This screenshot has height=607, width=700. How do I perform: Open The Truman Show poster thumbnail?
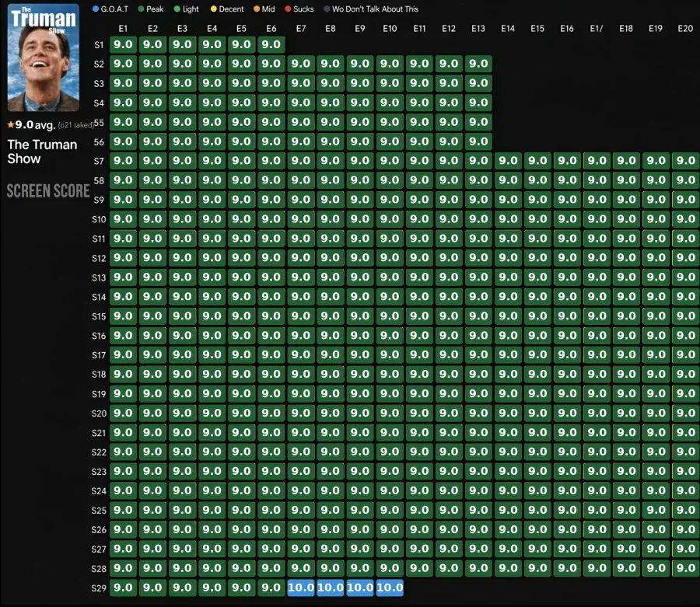44,58
